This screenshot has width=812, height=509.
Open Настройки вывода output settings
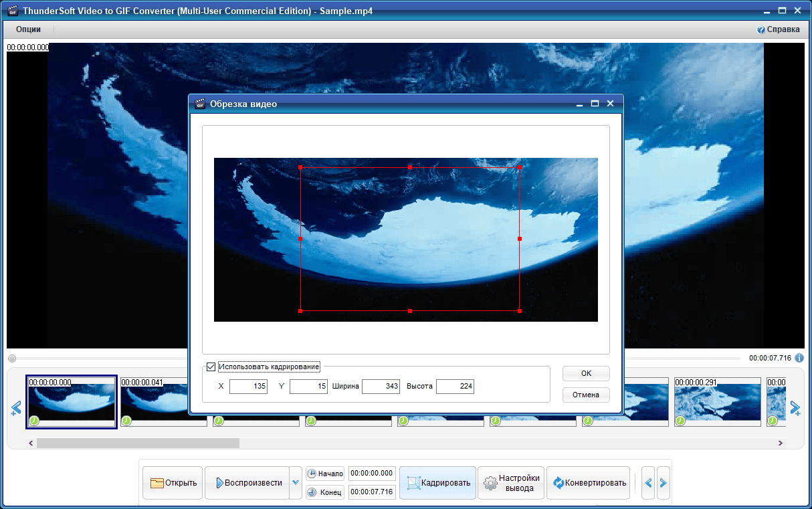(511, 483)
